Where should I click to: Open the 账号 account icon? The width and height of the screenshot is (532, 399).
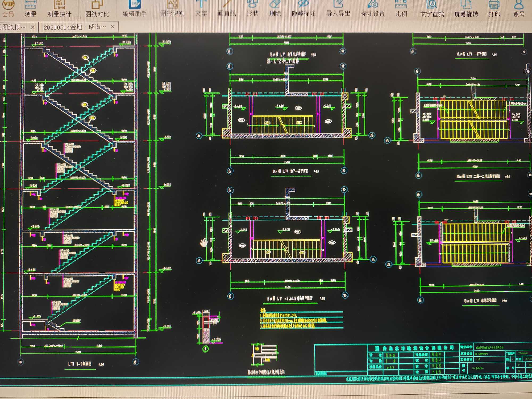coord(519,9)
